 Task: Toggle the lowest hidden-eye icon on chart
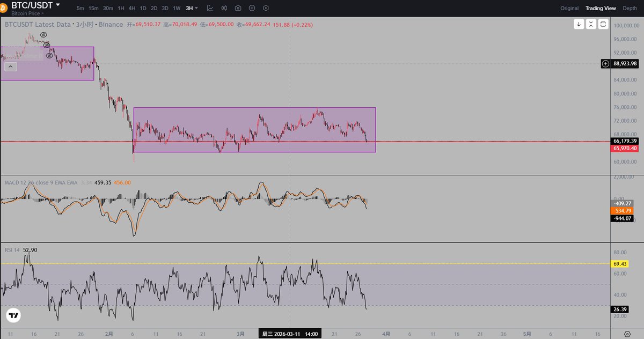[x=49, y=55]
